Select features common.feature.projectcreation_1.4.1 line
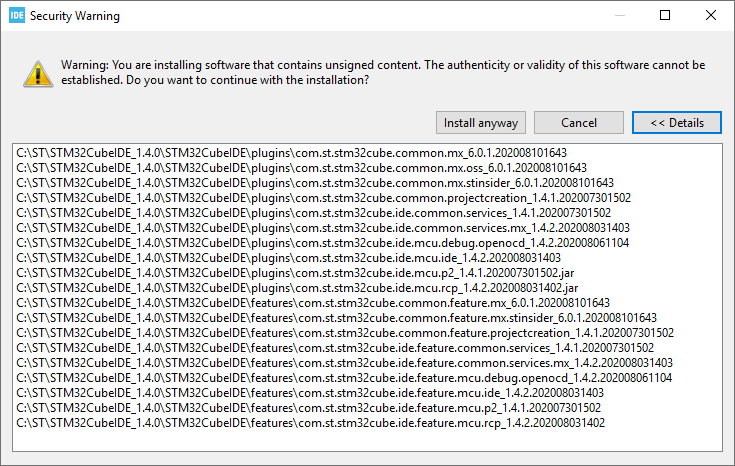Viewport: 735px width, 466px height. point(345,333)
